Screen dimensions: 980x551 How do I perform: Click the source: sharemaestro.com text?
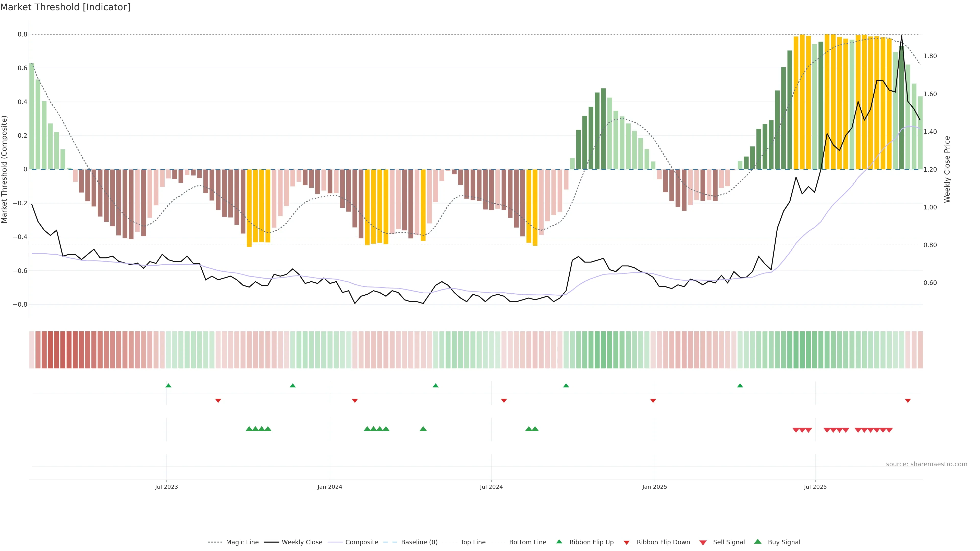926,464
